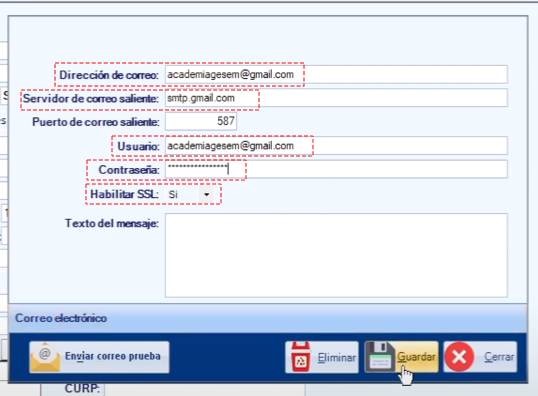The image size is (538, 396).
Task: Close the dialog with Cerrar button
Action: pyautogui.click(x=480, y=357)
